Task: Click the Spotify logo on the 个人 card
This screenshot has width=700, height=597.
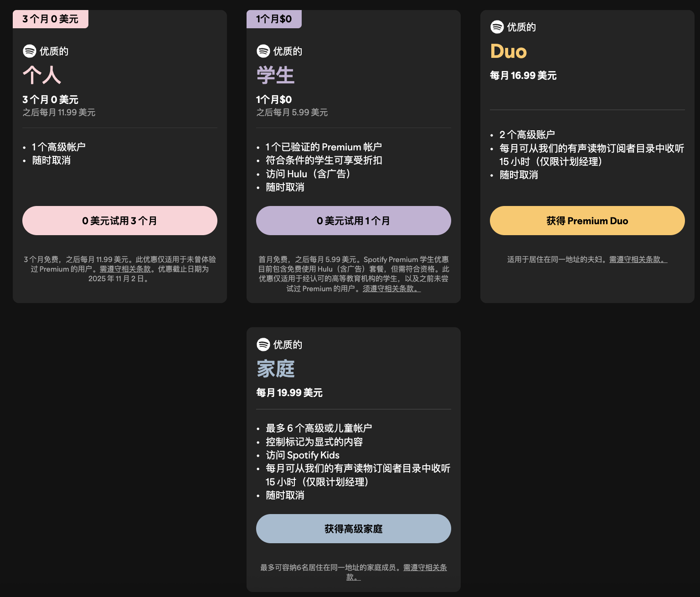Action: pos(29,51)
